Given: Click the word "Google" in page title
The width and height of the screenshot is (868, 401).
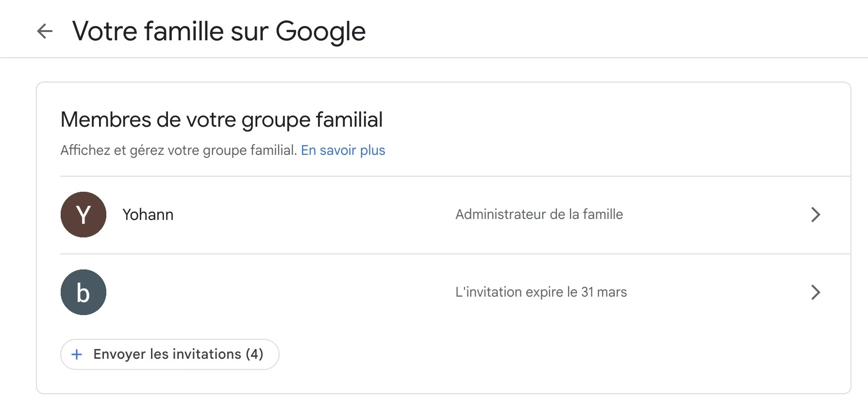Looking at the screenshot, I should point(320,32).
